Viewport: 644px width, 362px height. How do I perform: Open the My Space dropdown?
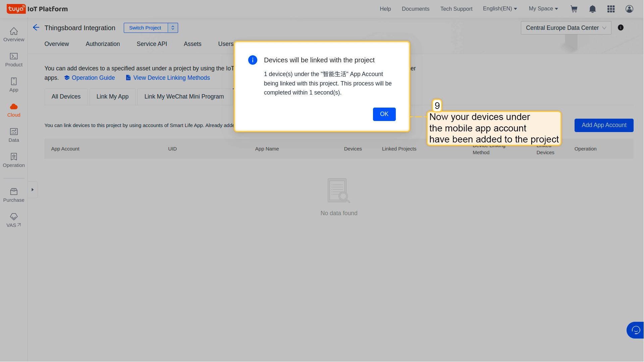543,9
